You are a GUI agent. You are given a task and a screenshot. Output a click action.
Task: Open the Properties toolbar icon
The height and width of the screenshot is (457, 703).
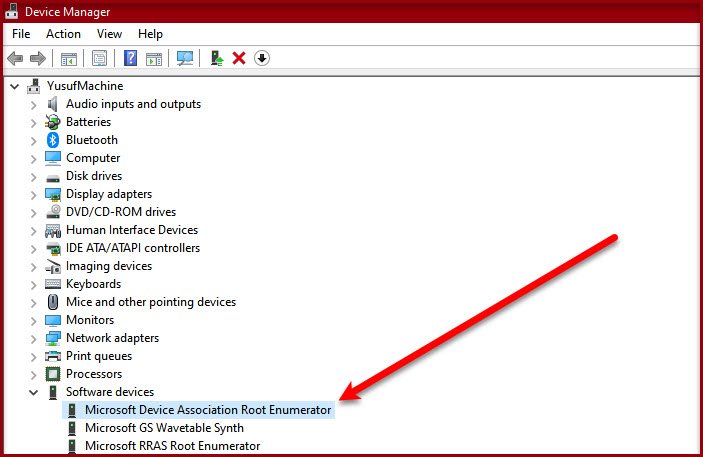pos(99,58)
